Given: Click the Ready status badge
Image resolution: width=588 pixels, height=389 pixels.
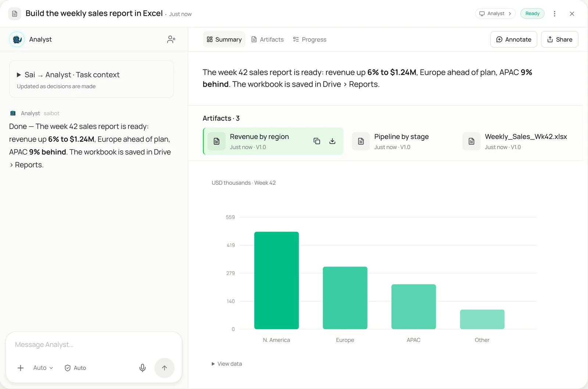Looking at the screenshot, I should [533, 14].
